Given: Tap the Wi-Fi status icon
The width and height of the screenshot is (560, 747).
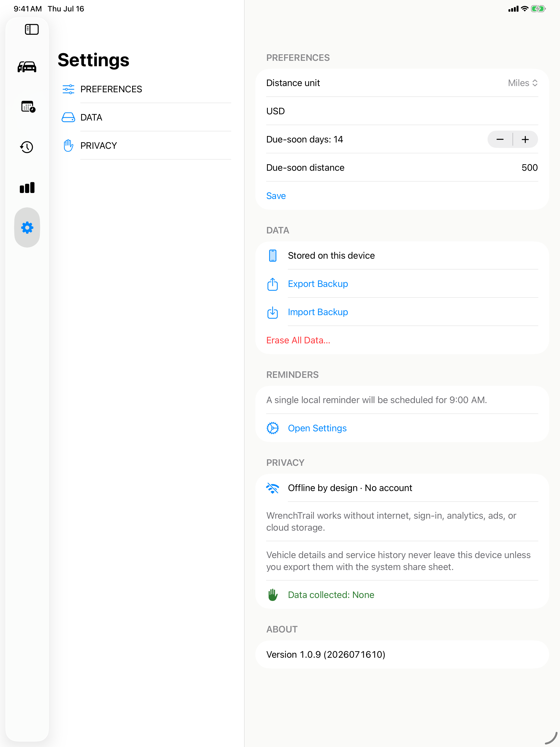Looking at the screenshot, I should pyautogui.click(x=524, y=9).
